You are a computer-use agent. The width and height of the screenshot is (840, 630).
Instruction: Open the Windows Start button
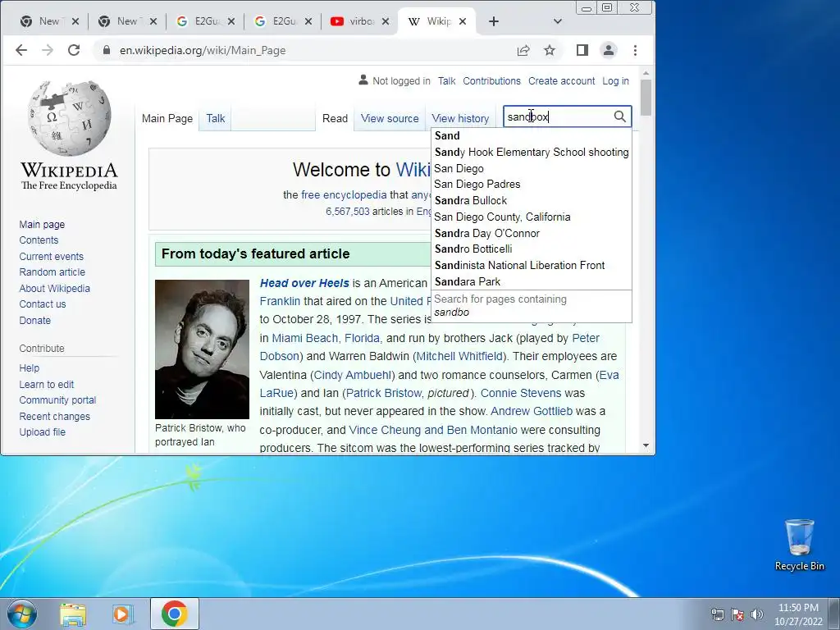pyautogui.click(x=22, y=614)
